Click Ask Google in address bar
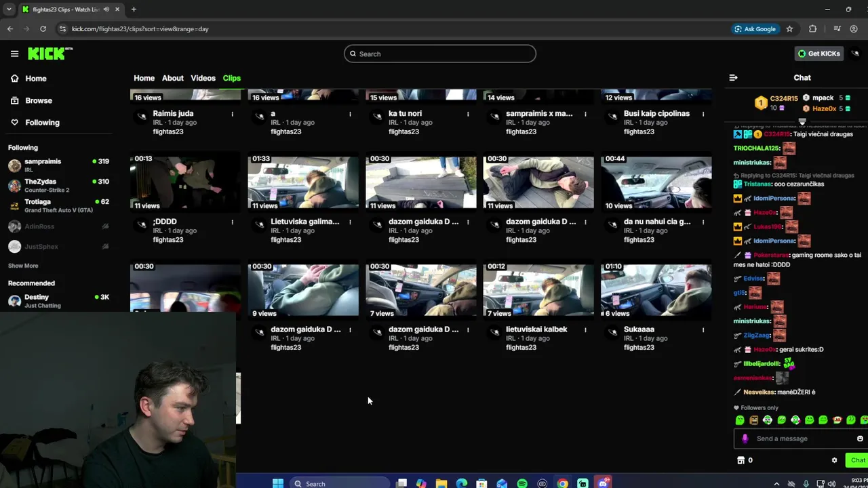Viewport: 868px width, 488px height. [x=754, y=29]
